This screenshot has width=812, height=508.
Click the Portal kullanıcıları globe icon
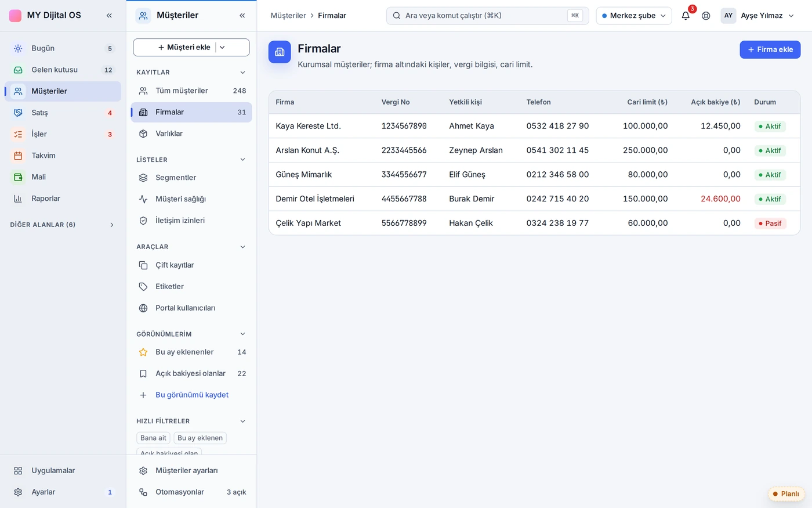pyautogui.click(x=143, y=308)
